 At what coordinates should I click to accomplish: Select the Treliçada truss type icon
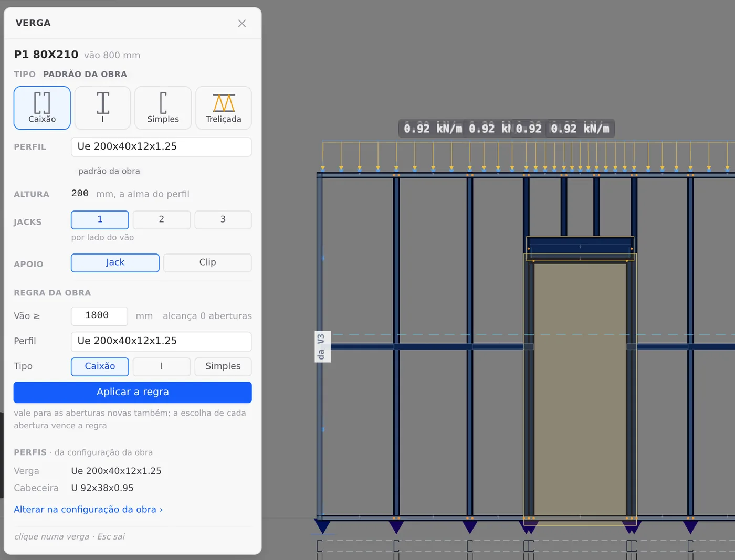[x=224, y=108]
